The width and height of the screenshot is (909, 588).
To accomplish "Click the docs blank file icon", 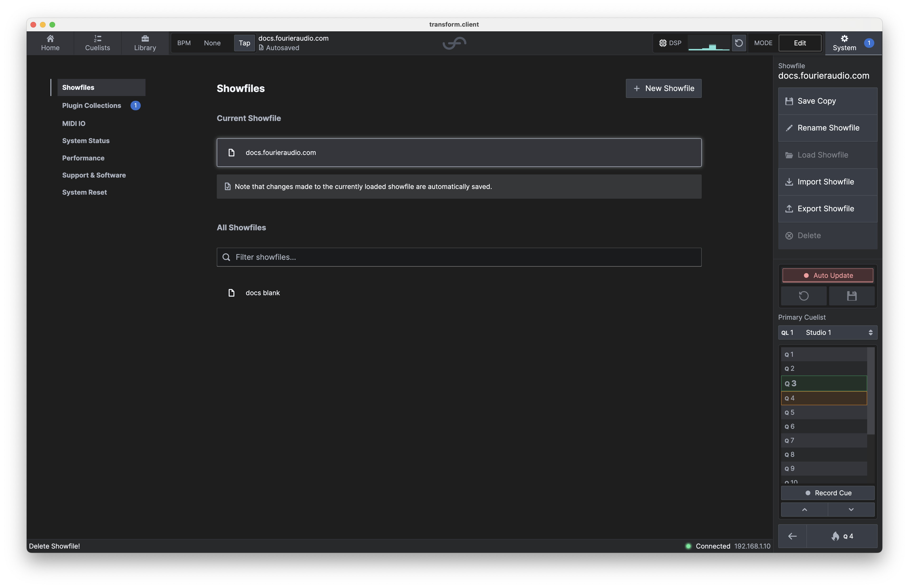I will 231,293.
